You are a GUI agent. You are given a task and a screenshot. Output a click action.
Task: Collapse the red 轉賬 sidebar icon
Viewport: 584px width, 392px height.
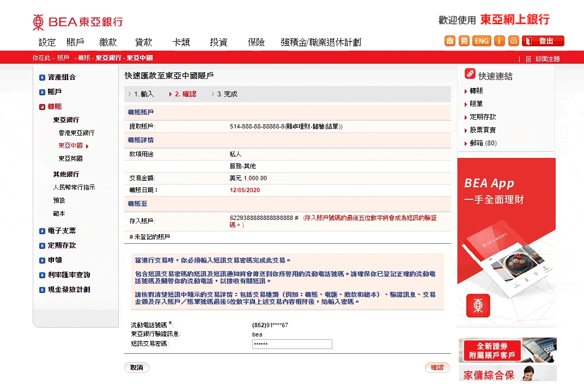[42, 107]
